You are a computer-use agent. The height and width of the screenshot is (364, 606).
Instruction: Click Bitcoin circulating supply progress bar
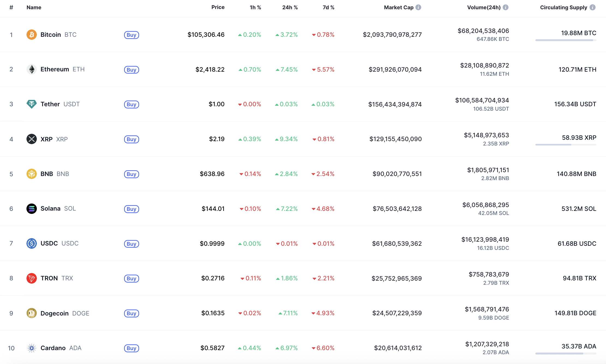(x=566, y=40)
